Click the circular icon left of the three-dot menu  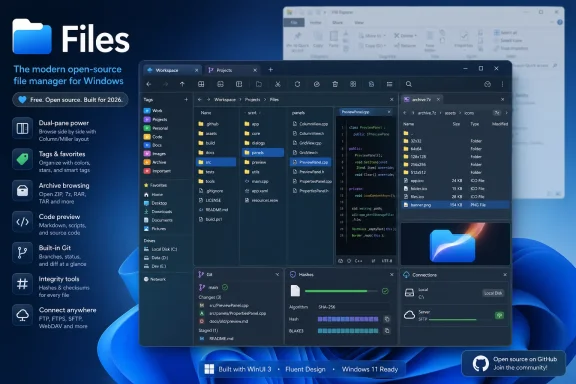(487, 84)
